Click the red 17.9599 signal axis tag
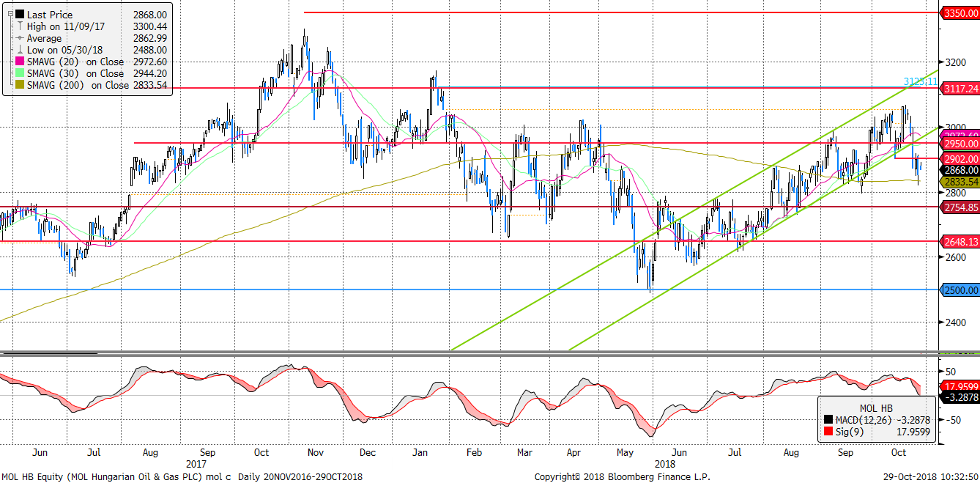 [960, 387]
